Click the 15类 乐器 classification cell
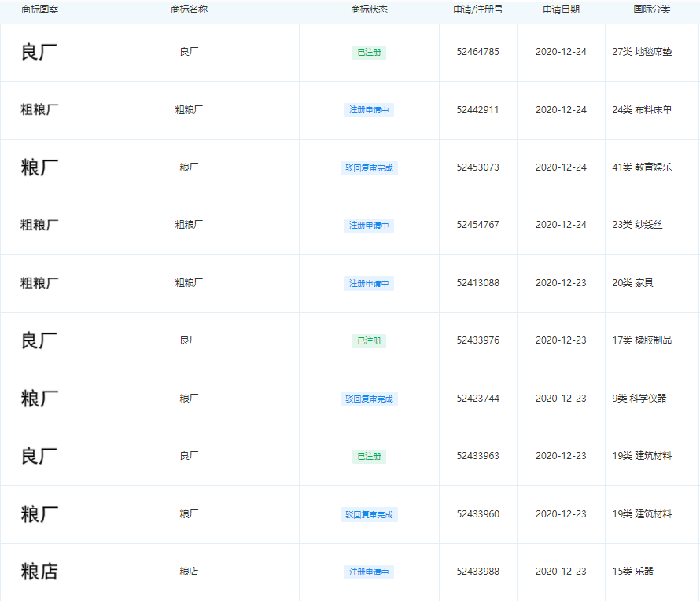 click(x=632, y=572)
